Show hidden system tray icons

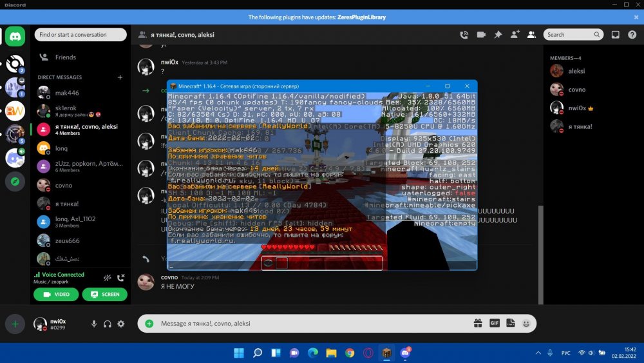click(x=538, y=353)
